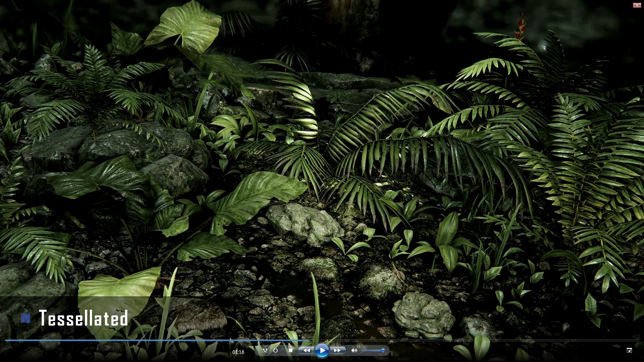Viewport: 644px width, 362px height.
Task: Toggle shuffle playback mode
Action: (265, 351)
